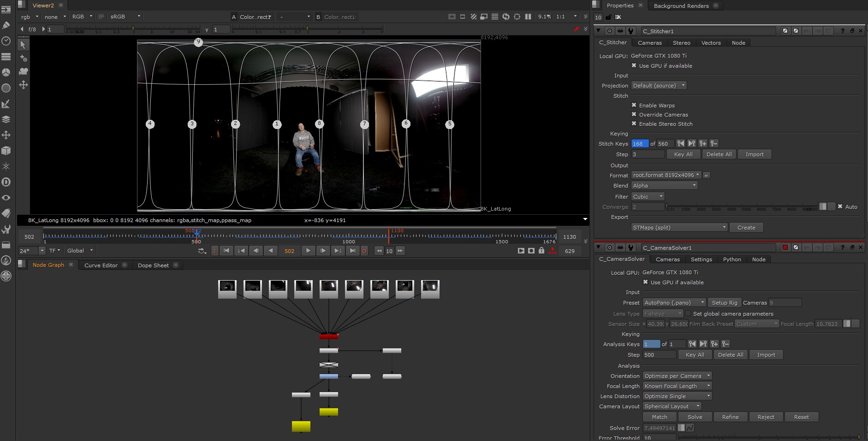Click the play forward button

[308, 251]
